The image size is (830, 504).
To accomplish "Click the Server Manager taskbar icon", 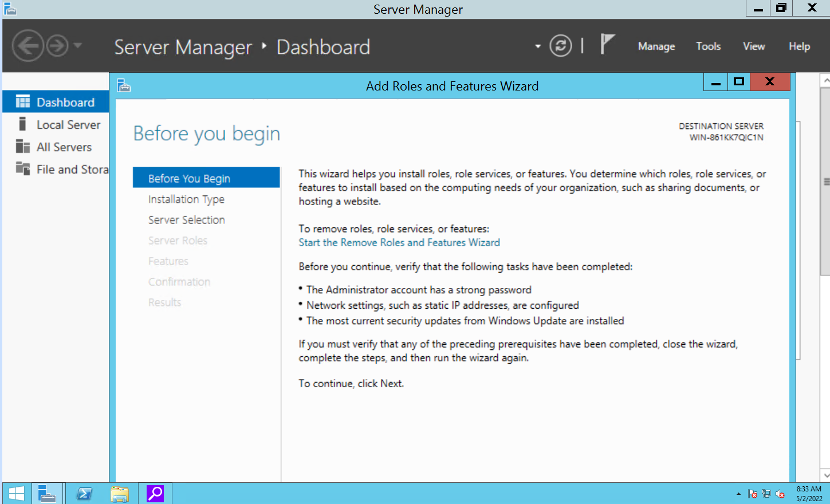I will [x=46, y=494].
